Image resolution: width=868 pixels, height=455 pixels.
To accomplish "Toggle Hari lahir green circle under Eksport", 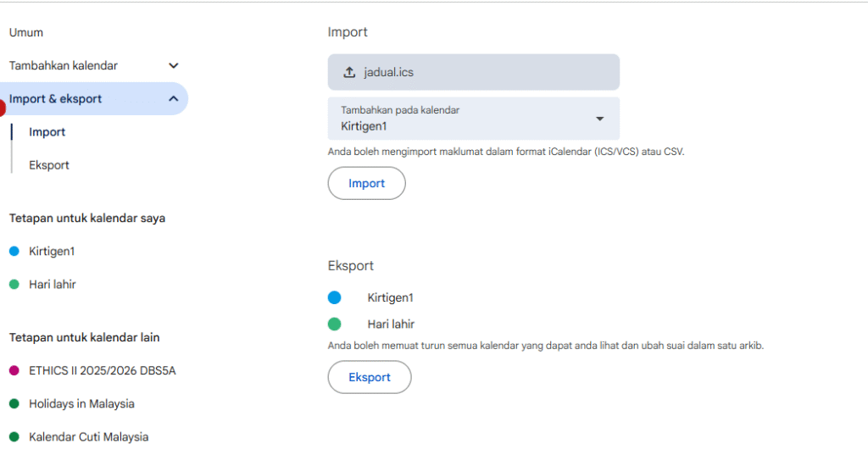I will click(335, 324).
